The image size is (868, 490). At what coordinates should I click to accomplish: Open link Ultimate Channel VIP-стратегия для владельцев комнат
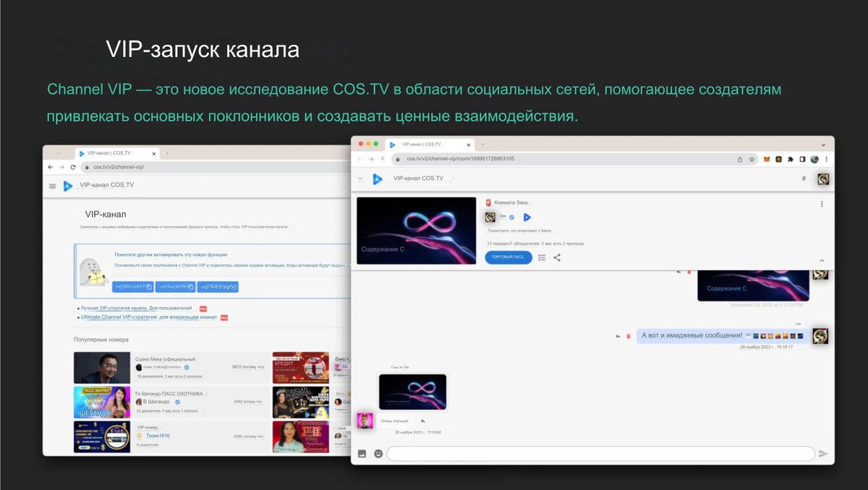[148, 317]
